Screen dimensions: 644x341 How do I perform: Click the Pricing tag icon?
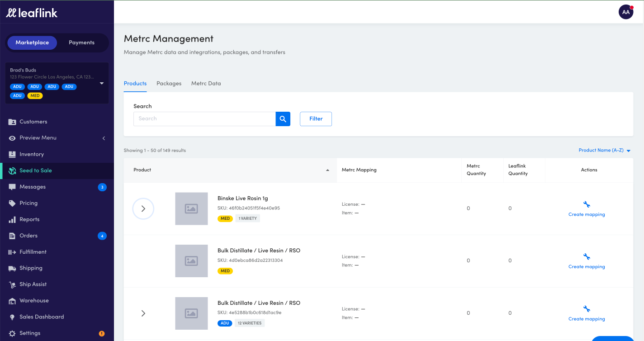(12, 203)
